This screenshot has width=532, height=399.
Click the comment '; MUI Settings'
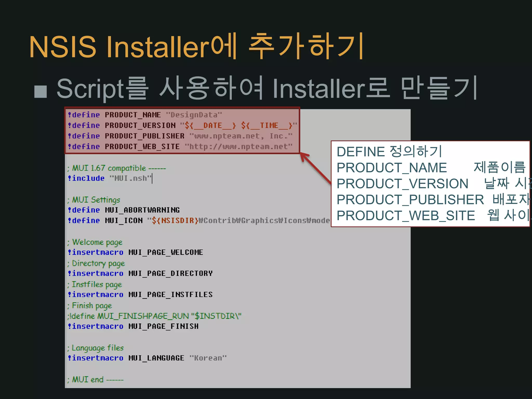point(94,200)
